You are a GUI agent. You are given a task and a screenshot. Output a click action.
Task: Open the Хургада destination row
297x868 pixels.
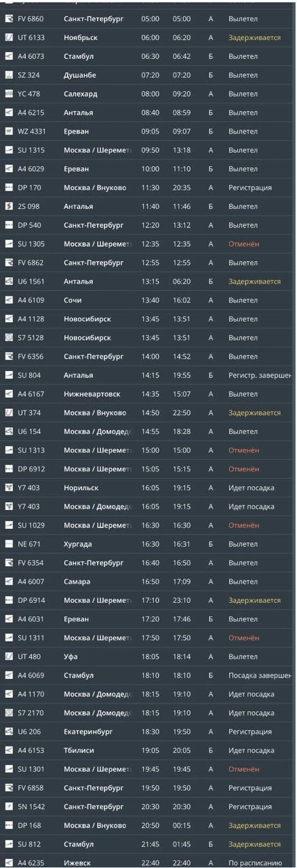(x=148, y=544)
